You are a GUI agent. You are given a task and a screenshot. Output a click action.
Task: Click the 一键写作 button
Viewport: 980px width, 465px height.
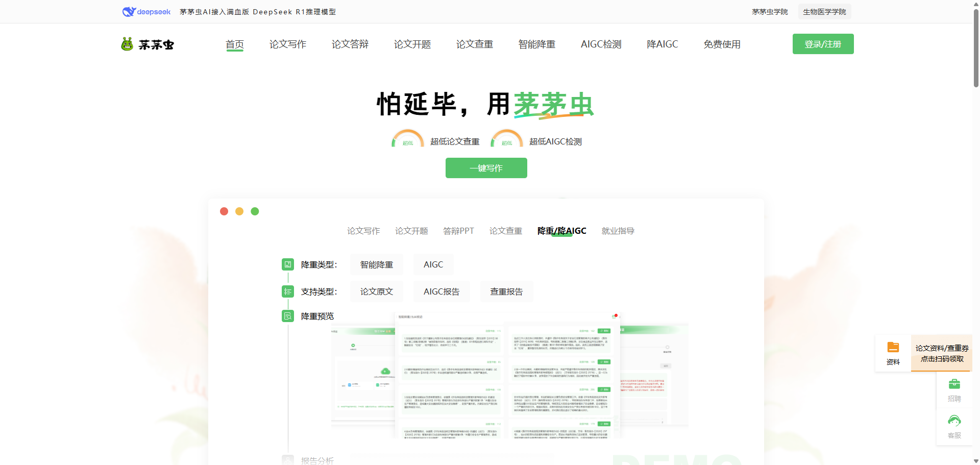(486, 167)
